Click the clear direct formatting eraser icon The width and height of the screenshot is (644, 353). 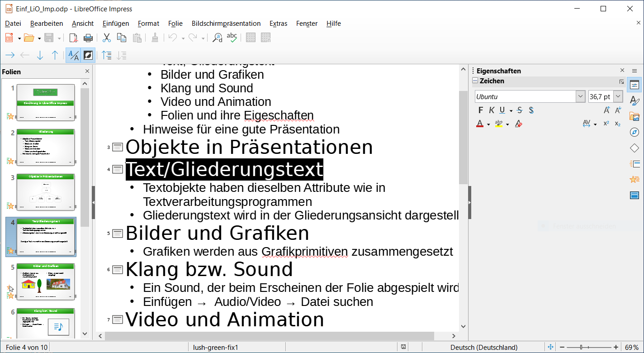click(x=519, y=124)
